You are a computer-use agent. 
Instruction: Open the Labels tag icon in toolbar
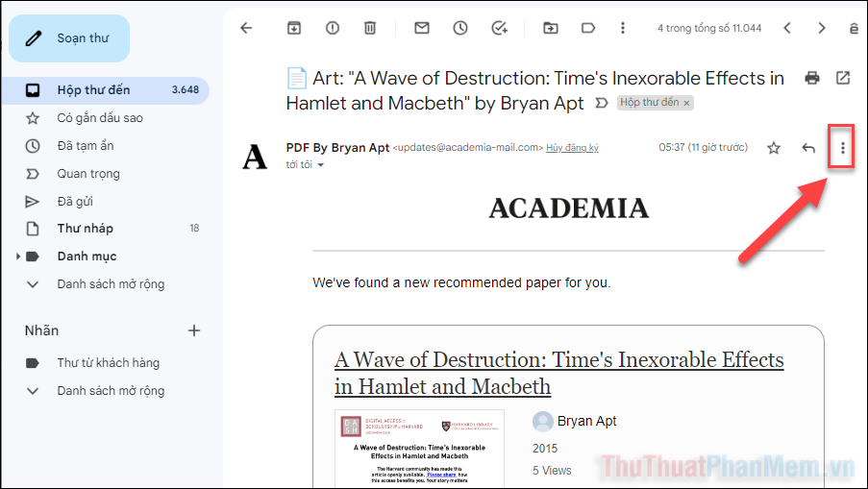(x=588, y=28)
